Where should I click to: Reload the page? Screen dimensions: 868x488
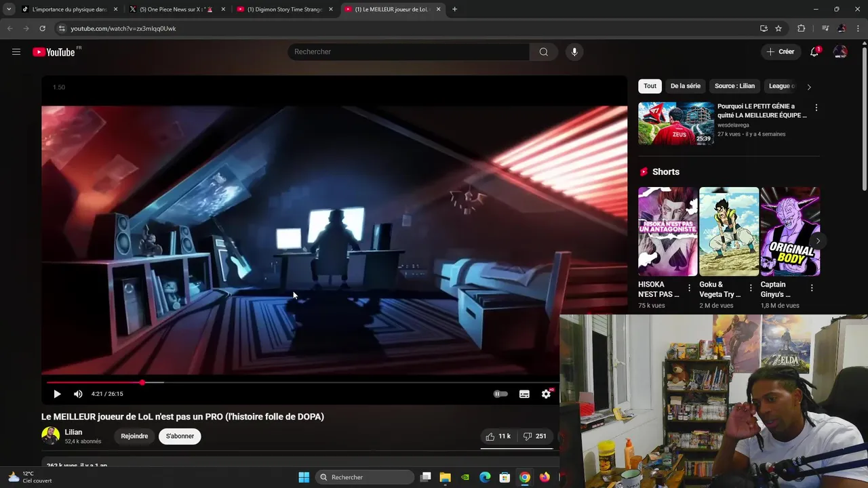point(42,28)
